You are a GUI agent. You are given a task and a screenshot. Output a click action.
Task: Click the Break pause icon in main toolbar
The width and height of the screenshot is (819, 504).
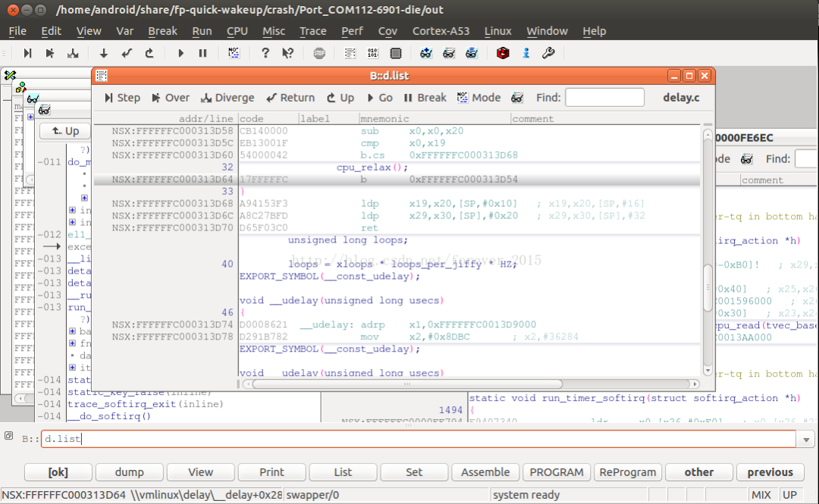[202, 53]
